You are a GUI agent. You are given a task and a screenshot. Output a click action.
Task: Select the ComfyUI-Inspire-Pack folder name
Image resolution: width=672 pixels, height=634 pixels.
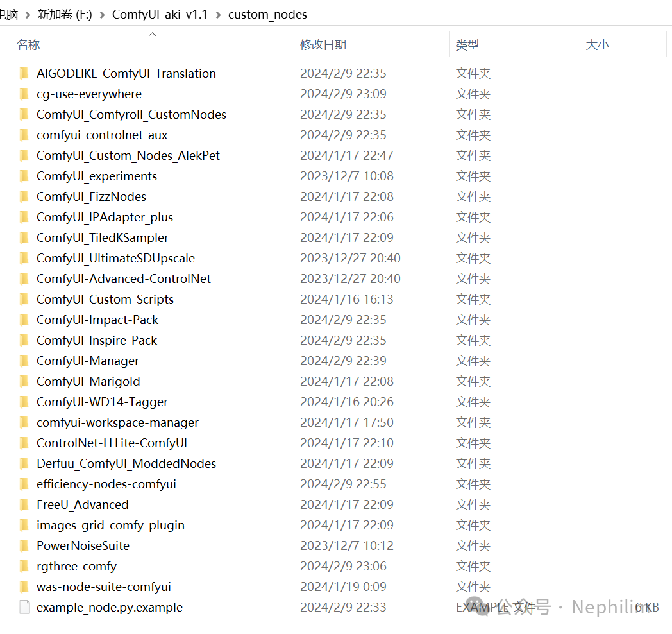click(97, 341)
